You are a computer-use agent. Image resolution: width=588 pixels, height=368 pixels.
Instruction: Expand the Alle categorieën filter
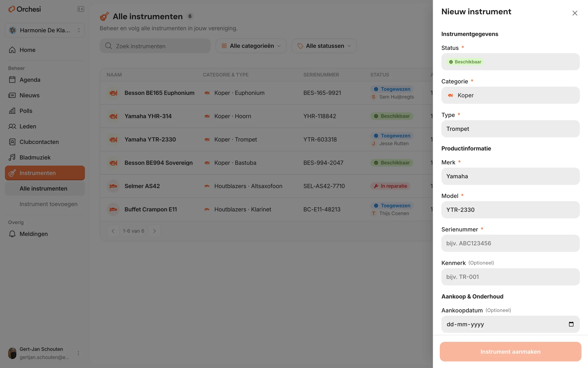(x=251, y=46)
